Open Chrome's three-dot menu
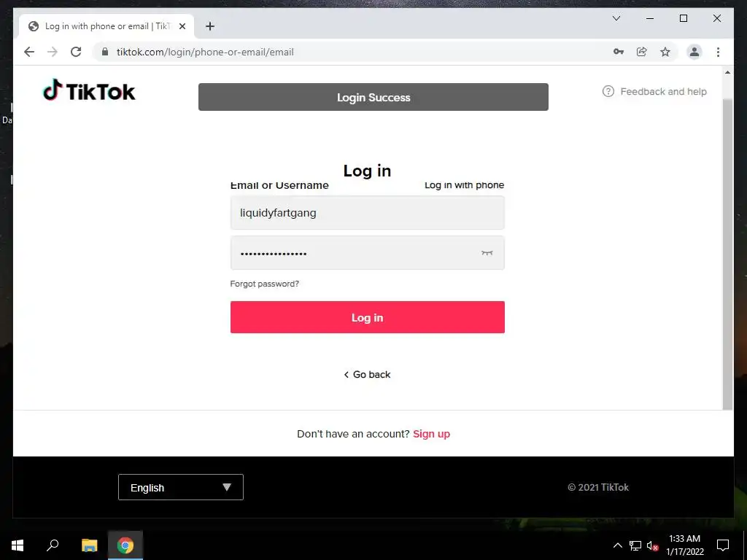Image resolution: width=747 pixels, height=560 pixels. pyautogui.click(x=718, y=52)
